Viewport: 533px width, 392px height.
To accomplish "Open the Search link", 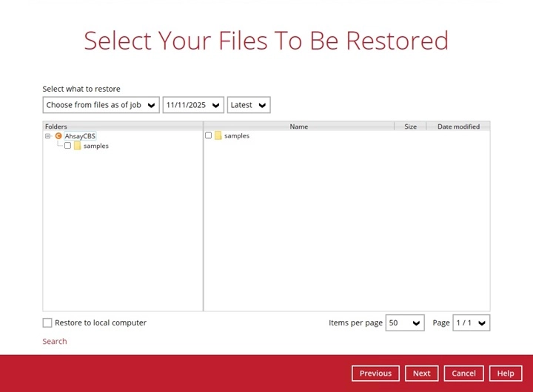I will 55,342.
